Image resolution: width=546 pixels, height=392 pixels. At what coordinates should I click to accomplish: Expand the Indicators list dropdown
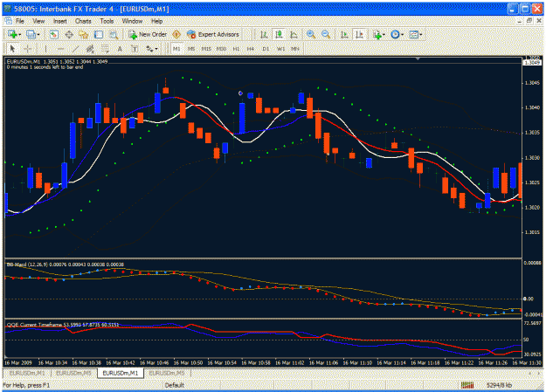384,34
